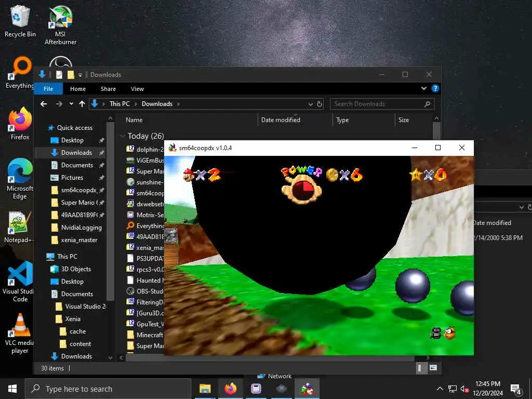Image resolution: width=532 pixels, height=399 pixels.
Task: Select the sm64coopdx taskbar icon
Action: (307, 389)
